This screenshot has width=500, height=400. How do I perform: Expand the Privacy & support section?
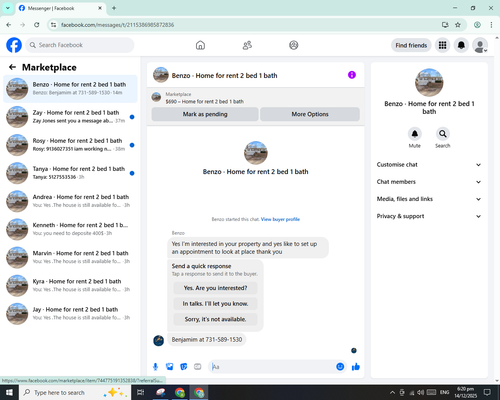[x=429, y=216]
